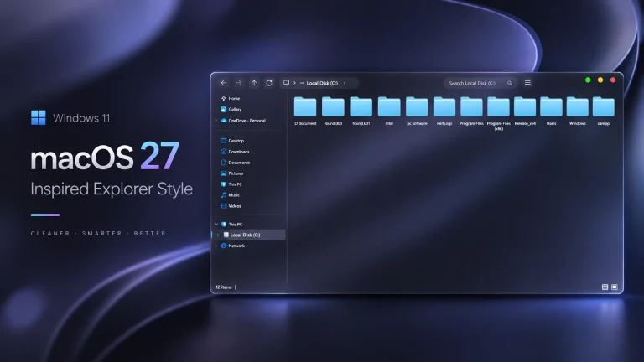
Task: Expand the Local Disk (C:) tree node
Action: pyautogui.click(x=218, y=235)
